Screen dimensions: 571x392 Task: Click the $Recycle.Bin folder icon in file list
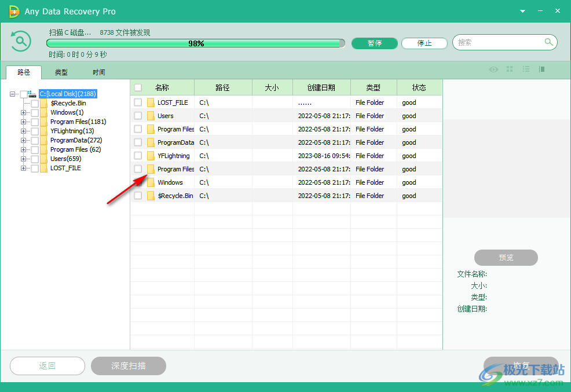(x=151, y=196)
